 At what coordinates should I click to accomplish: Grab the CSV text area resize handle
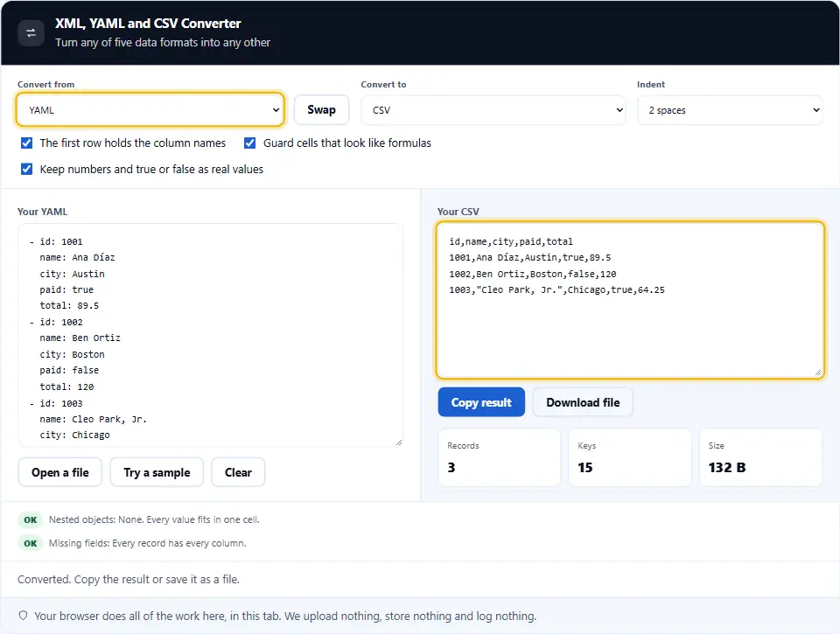[x=818, y=373]
